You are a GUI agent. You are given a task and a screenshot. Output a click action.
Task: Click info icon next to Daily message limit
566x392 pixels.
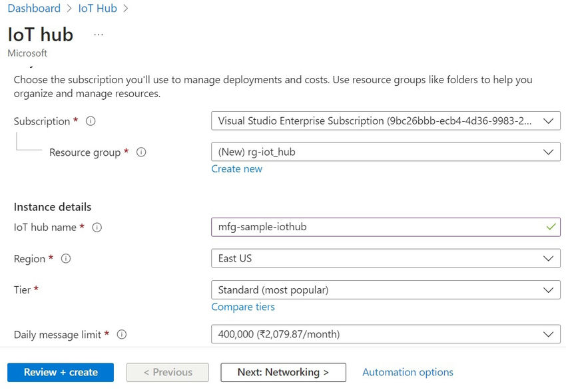(122, 335)
